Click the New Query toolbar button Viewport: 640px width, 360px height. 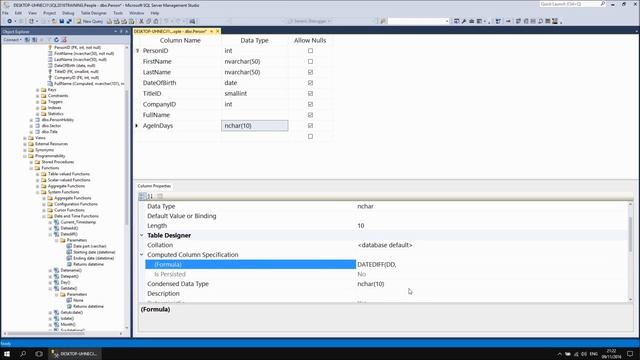point(90,21)
